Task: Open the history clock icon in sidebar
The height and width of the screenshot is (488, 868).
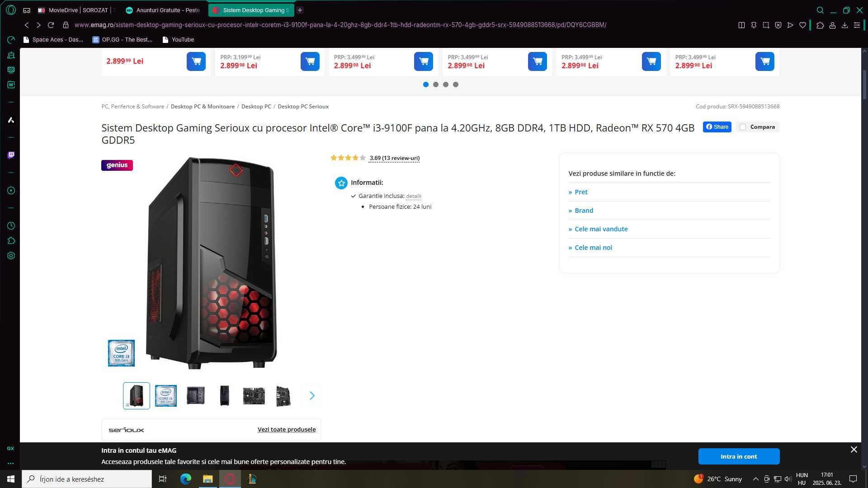Action: pyautogui.click(x=11, y=226)
